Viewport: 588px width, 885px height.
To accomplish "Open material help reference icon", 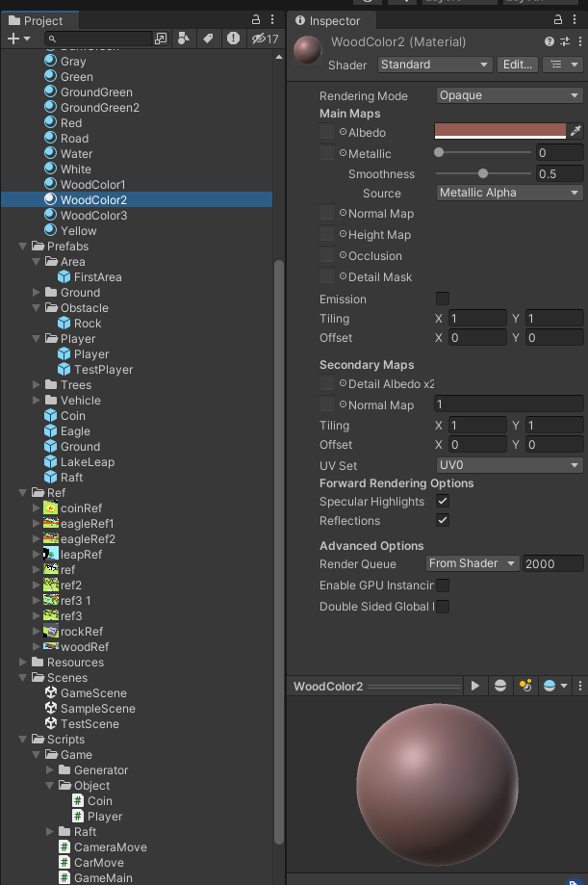I will [550, 41].
